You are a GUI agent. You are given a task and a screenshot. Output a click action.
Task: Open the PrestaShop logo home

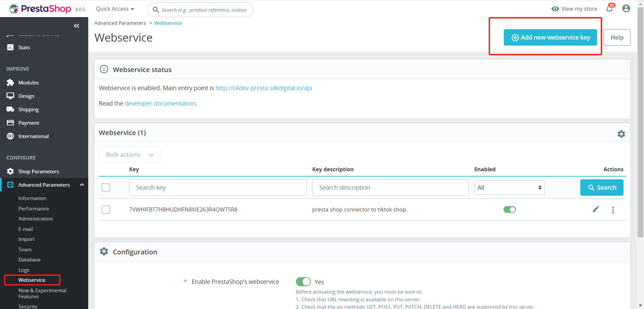[40, 9]
